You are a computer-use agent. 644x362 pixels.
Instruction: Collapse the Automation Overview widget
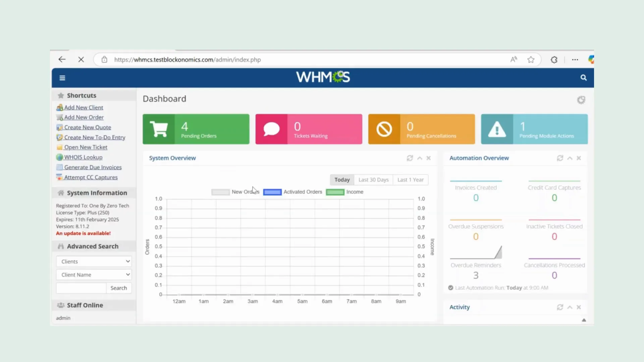click(570, 158)
